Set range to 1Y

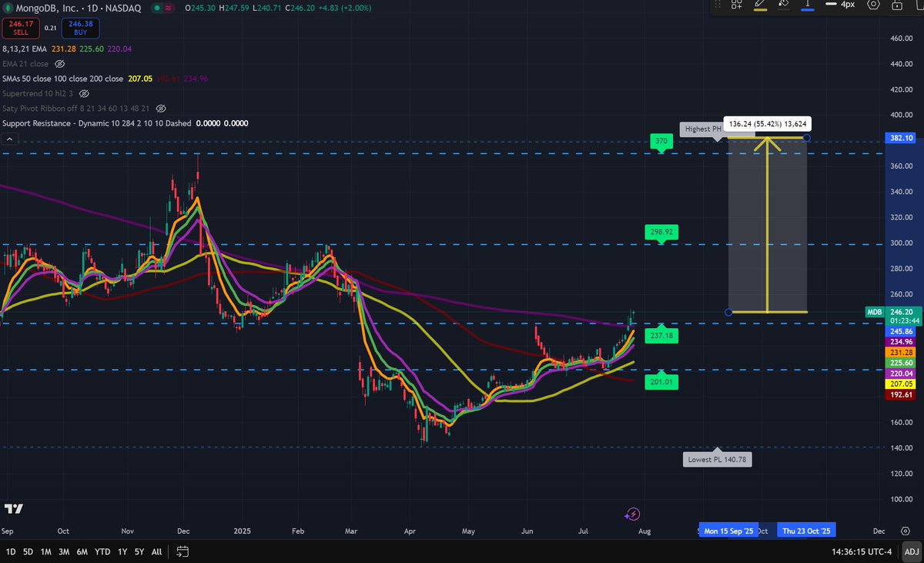pos(121,551)
